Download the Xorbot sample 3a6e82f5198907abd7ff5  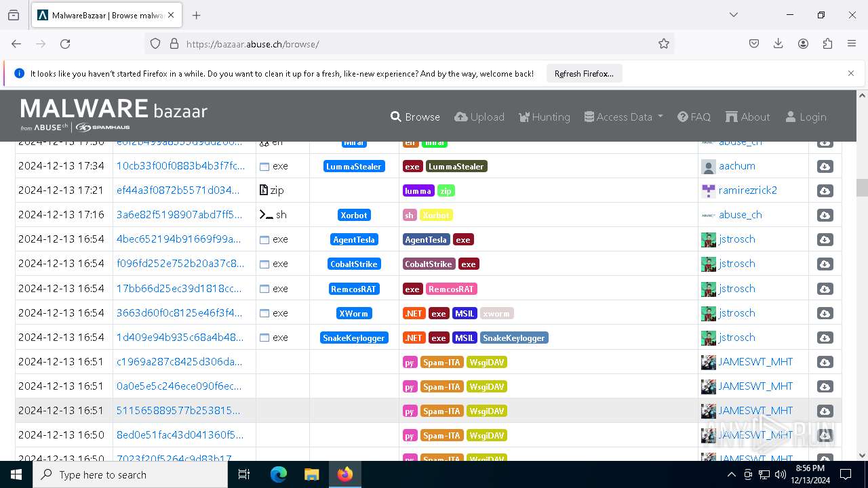(x=825, y=216)
